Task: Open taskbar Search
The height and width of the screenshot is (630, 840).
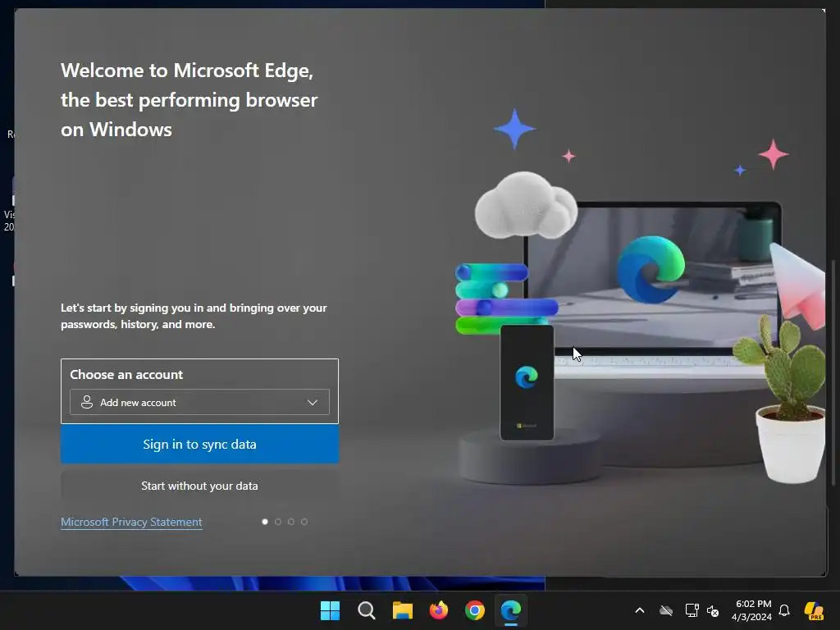Action: 367,610
